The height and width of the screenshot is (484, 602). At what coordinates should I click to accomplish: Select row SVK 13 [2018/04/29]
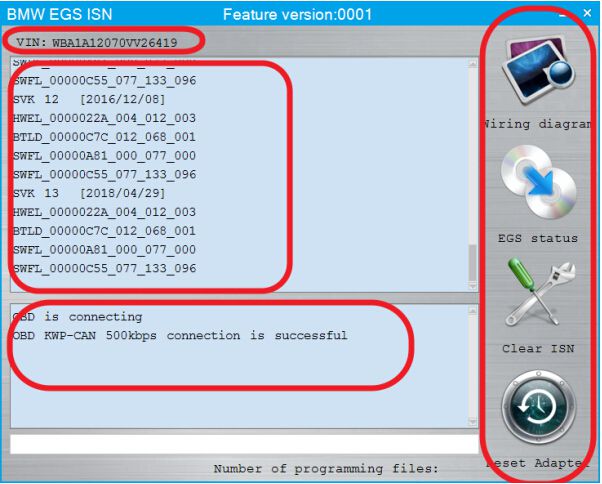[x=89, y=193]
